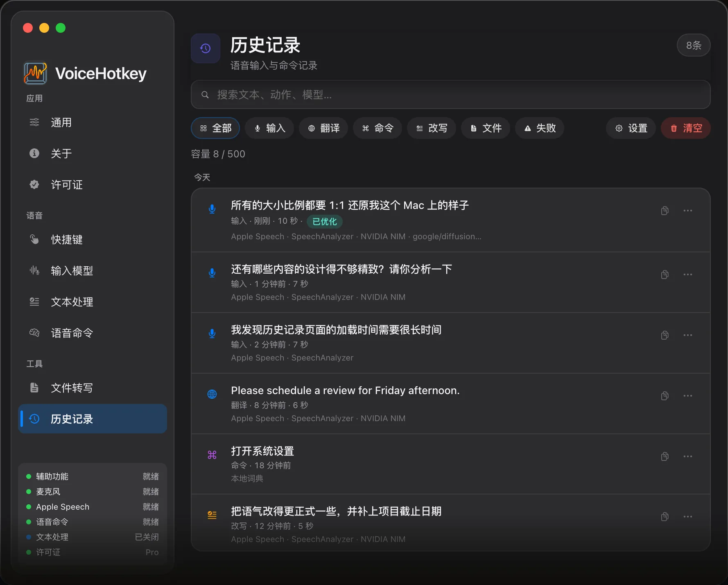
Task: Open 输入模型 page in sidebar
Action: [x=93, y=271]
